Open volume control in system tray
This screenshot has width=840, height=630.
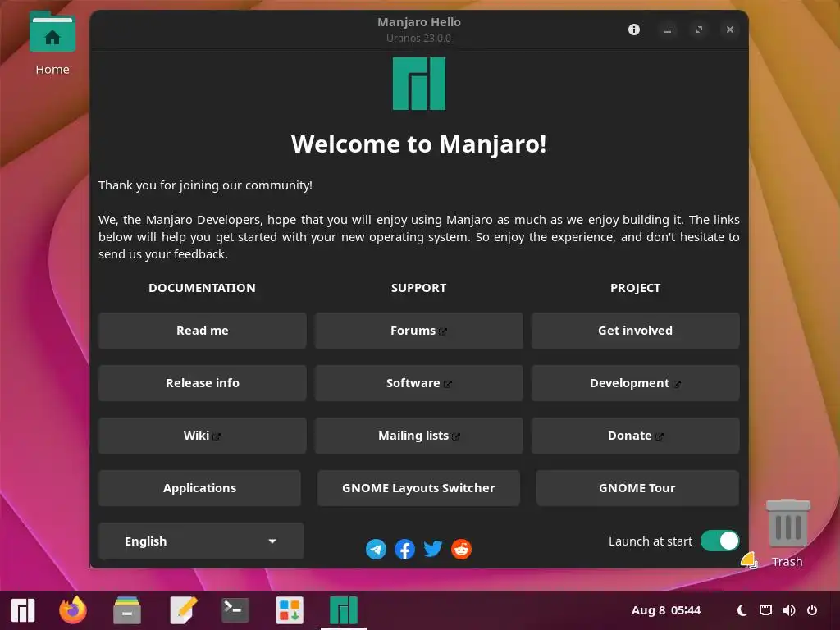[x=789, y=610]
